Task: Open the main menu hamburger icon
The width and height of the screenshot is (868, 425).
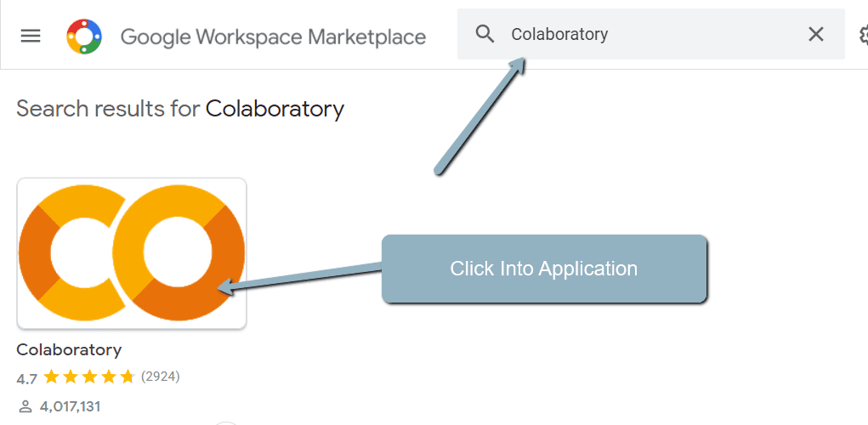Action: tap(31, 36)
